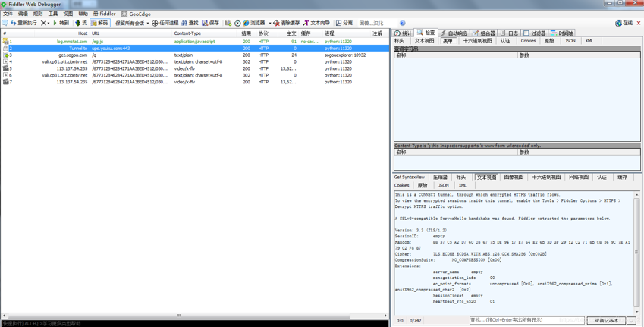Switch to the 日志 log tab

[509, 33]
